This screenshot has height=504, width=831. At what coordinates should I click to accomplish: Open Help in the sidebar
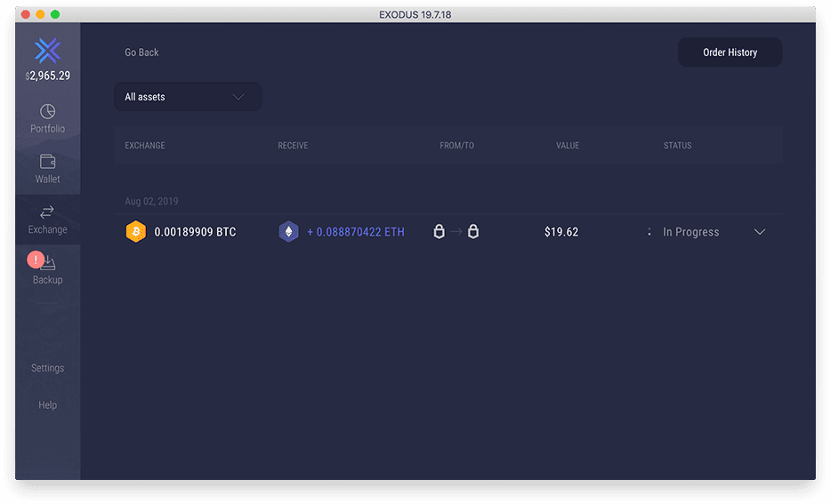pos(48,405)
